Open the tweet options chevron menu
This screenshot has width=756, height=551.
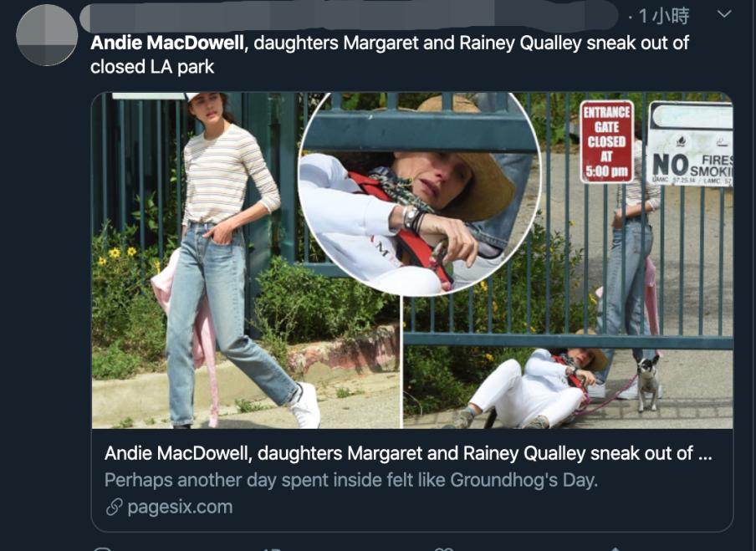click(x=724, y=14)
